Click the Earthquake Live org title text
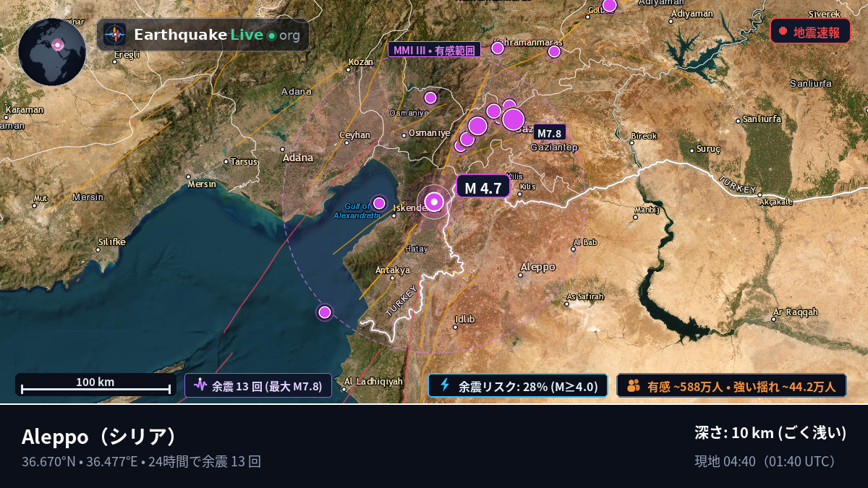 pyautogui.click(x=216, y=35)
